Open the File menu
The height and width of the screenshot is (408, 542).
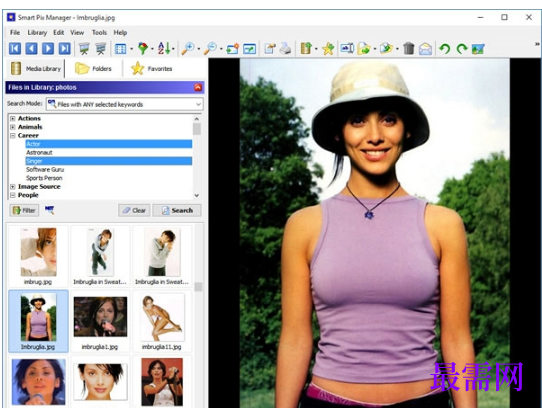point(15,33)
